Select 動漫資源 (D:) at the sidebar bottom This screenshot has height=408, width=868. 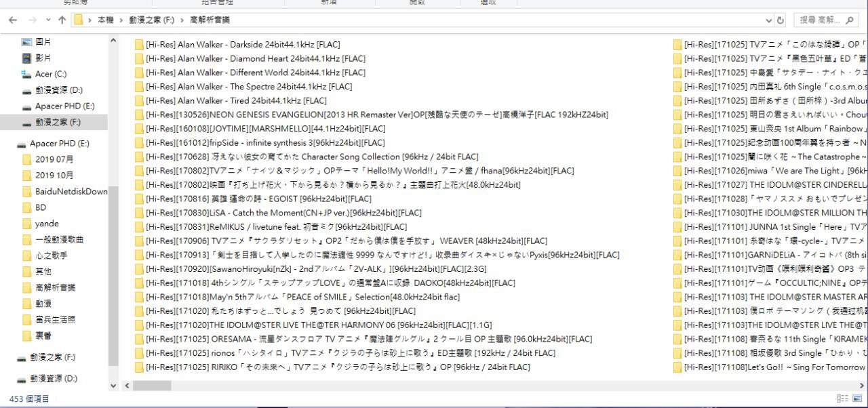52,379
